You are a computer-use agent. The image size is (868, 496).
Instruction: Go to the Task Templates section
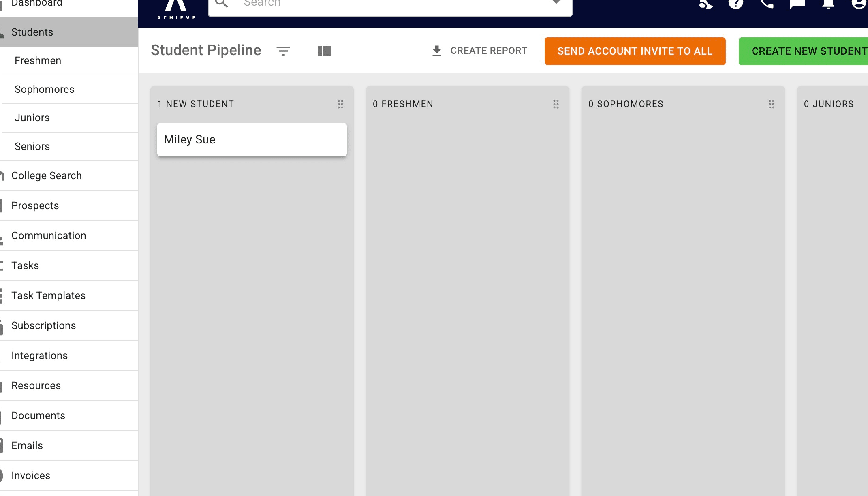pos(48,295)
